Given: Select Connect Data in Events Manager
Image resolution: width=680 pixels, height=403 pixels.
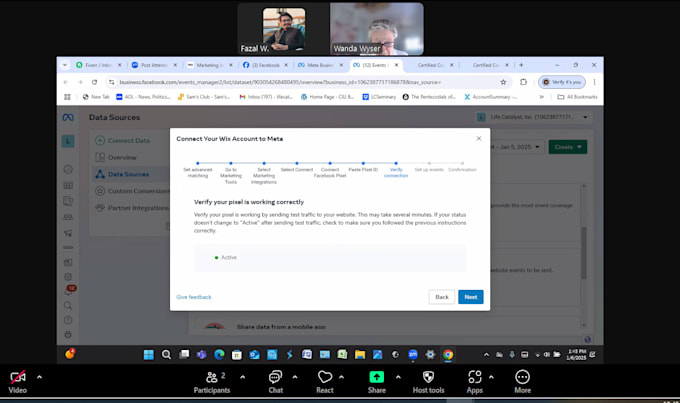Looking at the screenshot, I should pyautogui.click(x=123, y=141).
